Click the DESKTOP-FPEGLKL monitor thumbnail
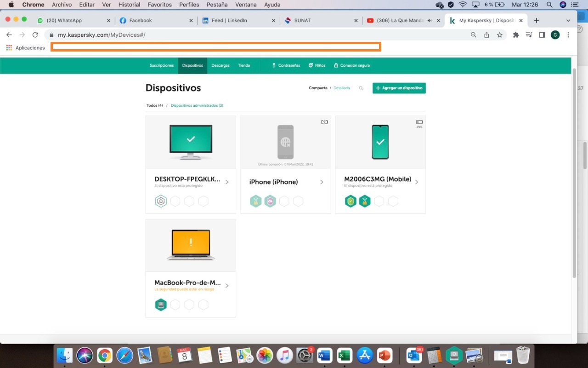588x368 pixels. [x=191, y=142]
